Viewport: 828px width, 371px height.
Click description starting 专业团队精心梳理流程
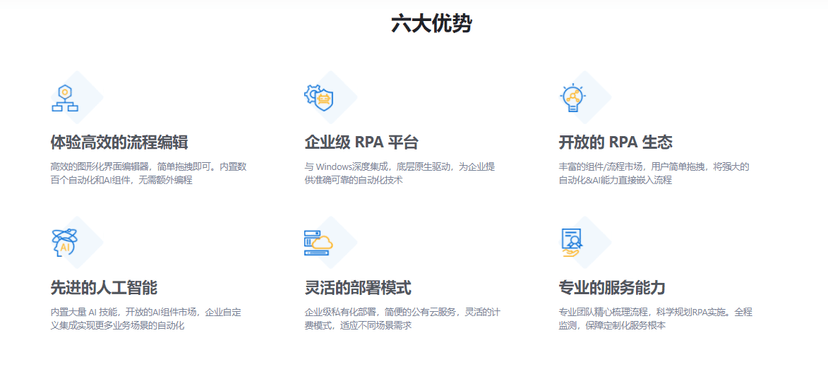[x=655, y=319]
